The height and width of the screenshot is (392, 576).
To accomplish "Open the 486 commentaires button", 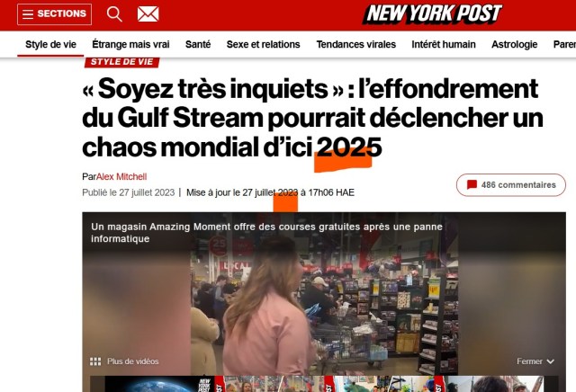I will tap(511, 185).
